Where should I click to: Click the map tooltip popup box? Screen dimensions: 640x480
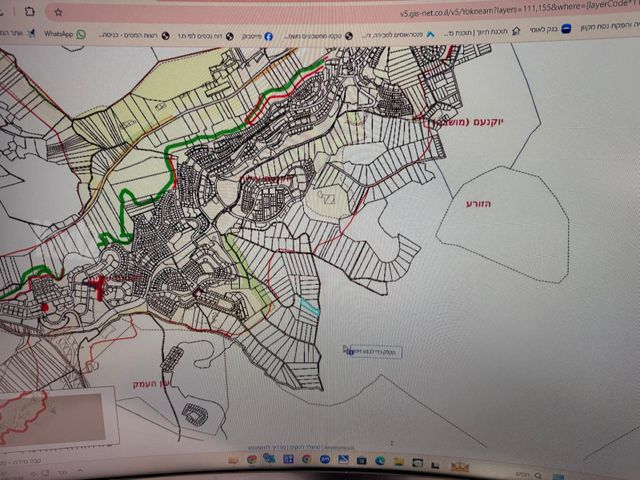pyautogui.click(x=373, y=351)
